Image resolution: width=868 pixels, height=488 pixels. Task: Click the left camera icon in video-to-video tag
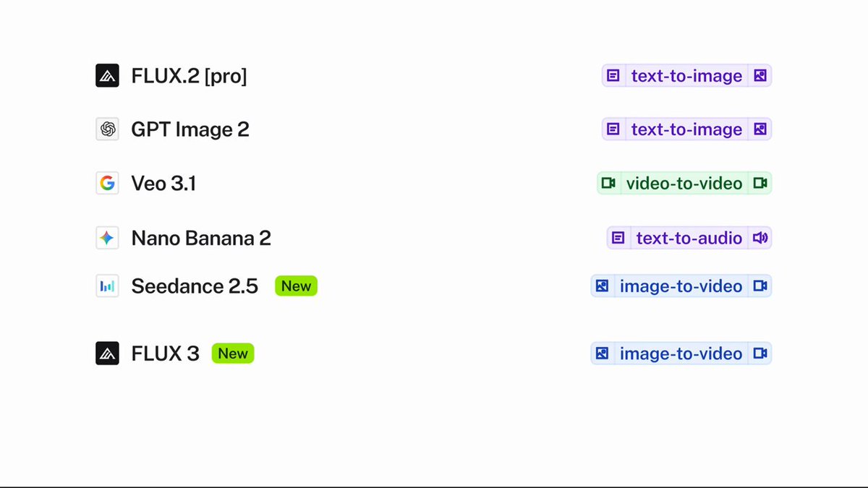click(608, 184)
